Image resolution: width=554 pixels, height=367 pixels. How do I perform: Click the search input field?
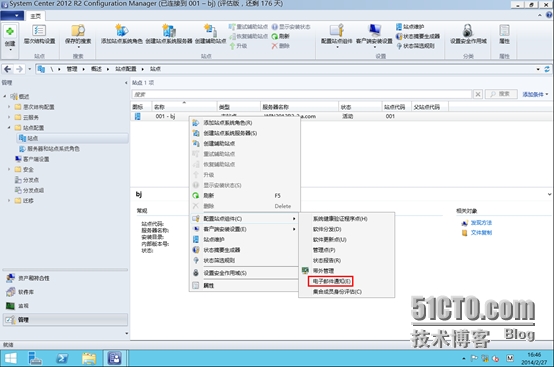pos(302,94)
